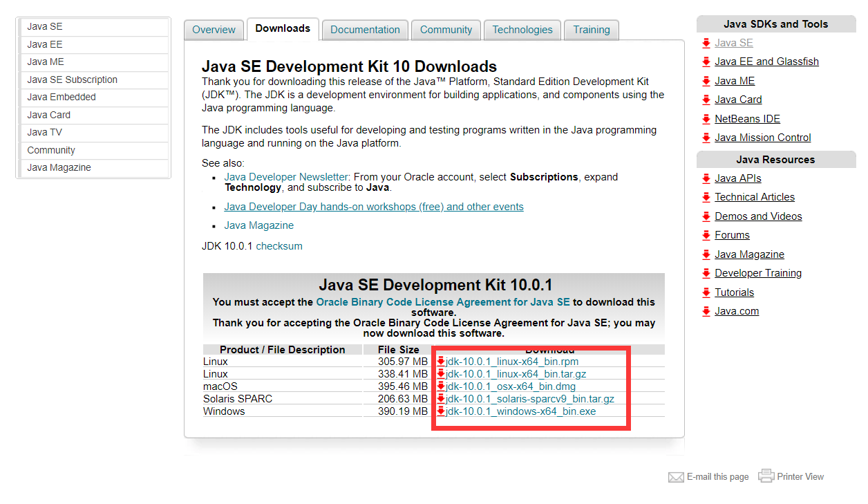Click red arrow icon beside NetBeans IDE
This screenshot has height=504, width=868.
706,119
